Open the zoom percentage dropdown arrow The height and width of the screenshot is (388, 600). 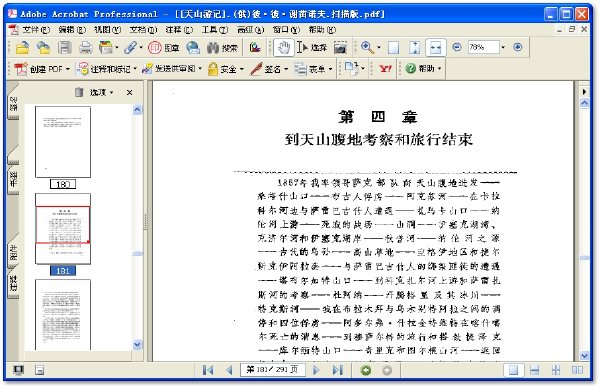point(503,47)
